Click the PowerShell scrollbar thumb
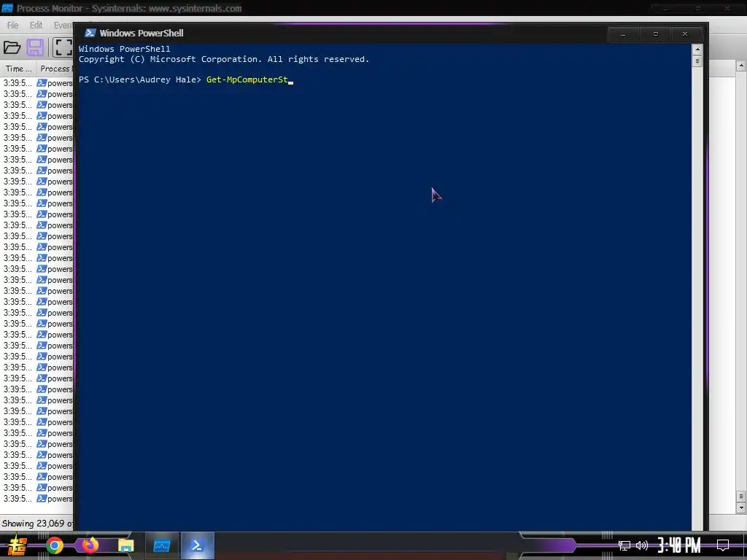This screenshot has width=747, height=560. click(697, 61)
